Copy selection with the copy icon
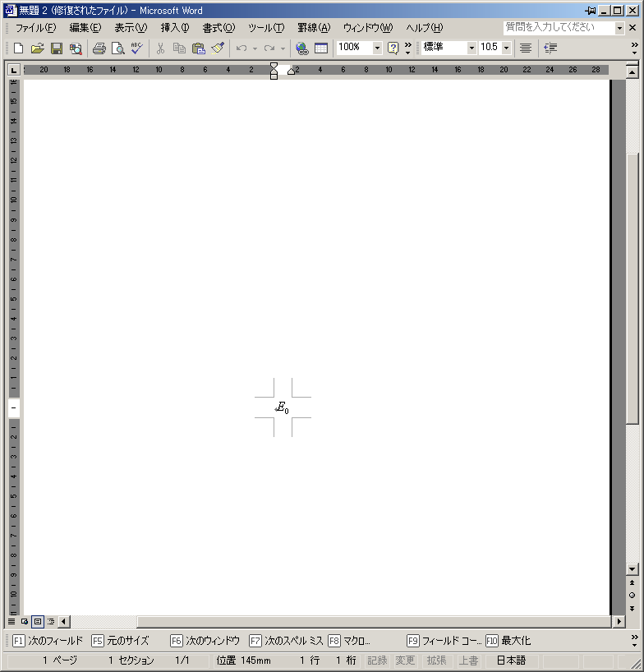644x672 pixels. tap(179, 48)
